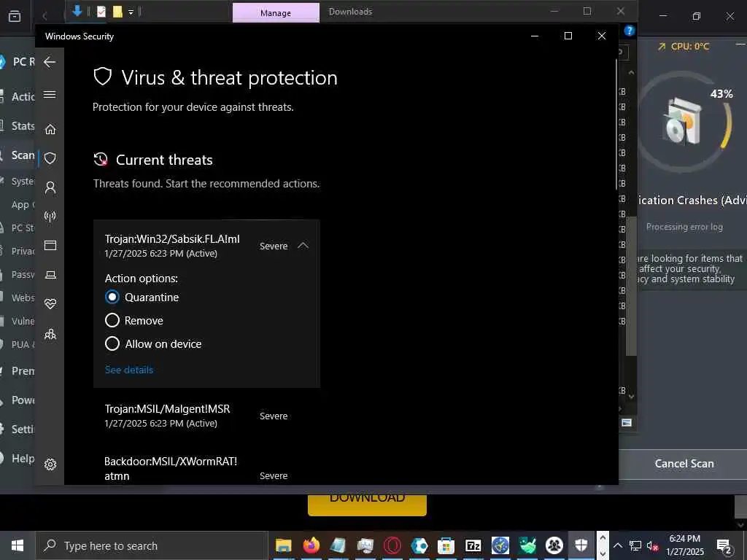Open Virus & threat protection shield icon in sidebar
This screenshot has height=560, width=747.
click(50, 158)
